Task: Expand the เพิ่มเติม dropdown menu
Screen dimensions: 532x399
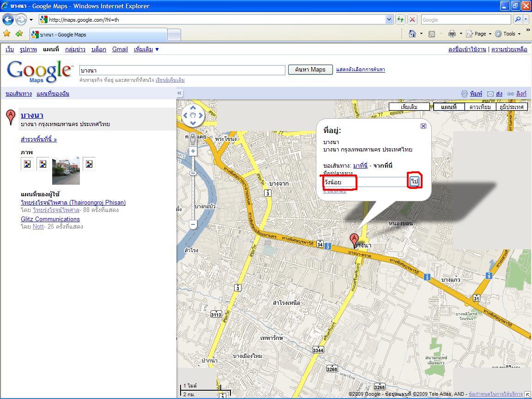Action: tap(146, 49)
